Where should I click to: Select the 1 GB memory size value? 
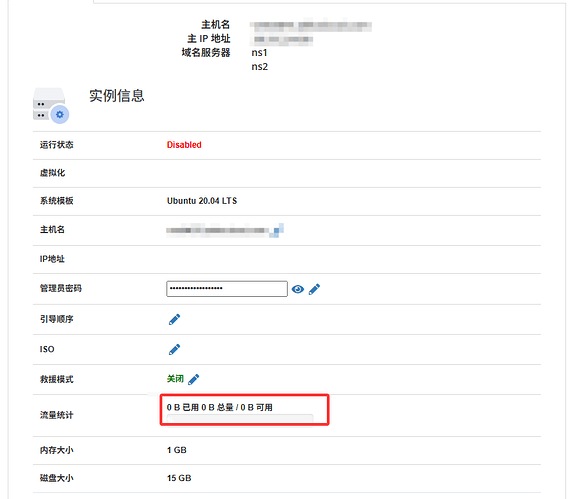177,450
